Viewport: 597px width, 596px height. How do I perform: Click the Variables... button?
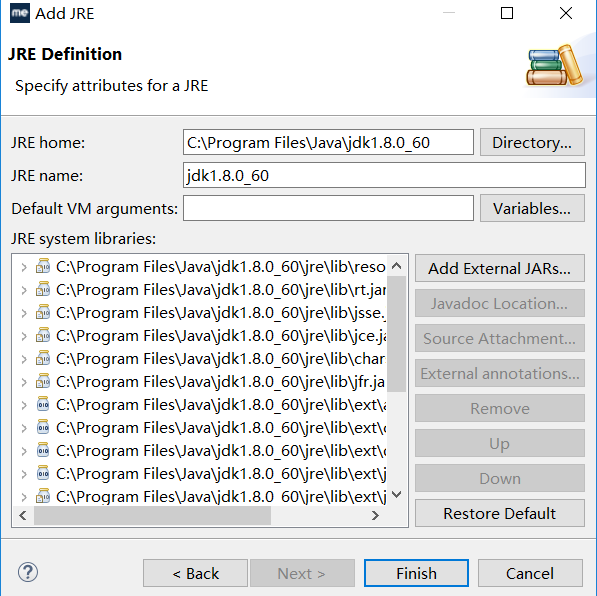click(532, 208)
